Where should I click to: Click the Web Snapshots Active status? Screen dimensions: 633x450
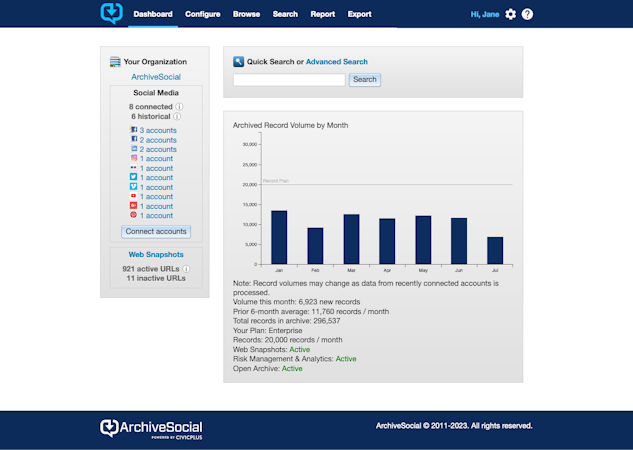(x=300, y=350)
